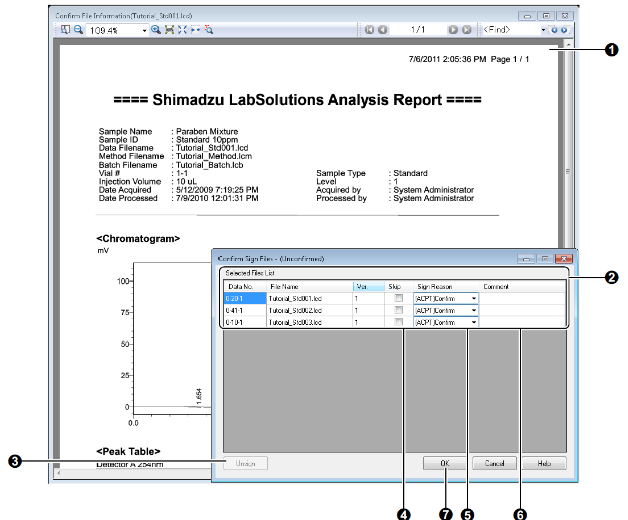Select the highlighted data number cell in row one
The height and width of the screenshot is (520, 628).
coord(245,298)
